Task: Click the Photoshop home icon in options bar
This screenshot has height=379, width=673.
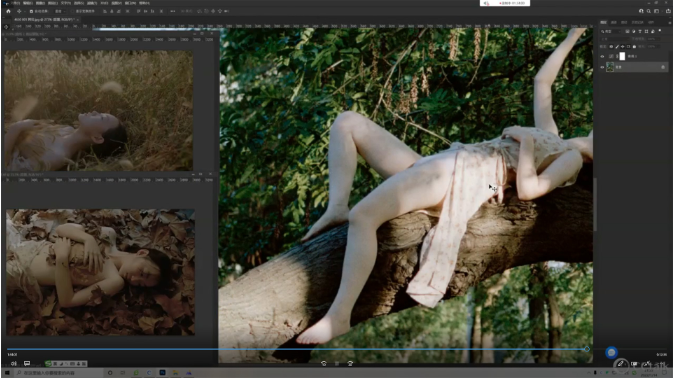Action: click(8, 11)
